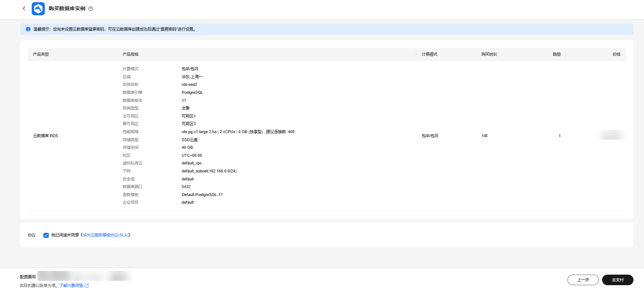Select the default_subnet(192.168.0.0/24) value
Viewport: 644px width, 291px height.
point(209,171)
